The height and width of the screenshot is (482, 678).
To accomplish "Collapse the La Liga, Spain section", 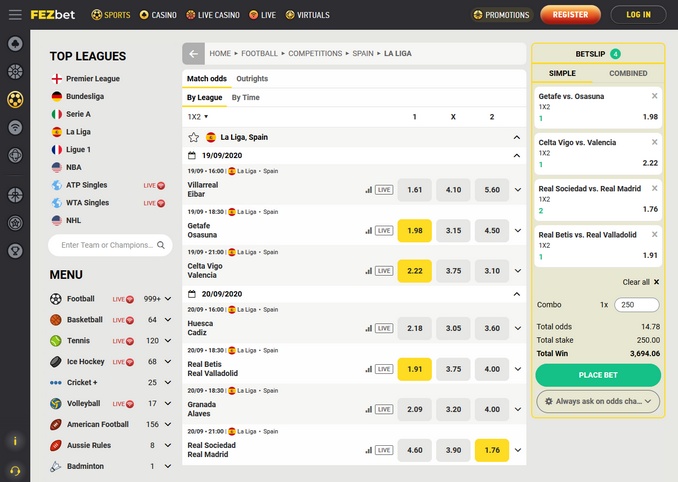I will pyautogui.click(x=517, y=137).
